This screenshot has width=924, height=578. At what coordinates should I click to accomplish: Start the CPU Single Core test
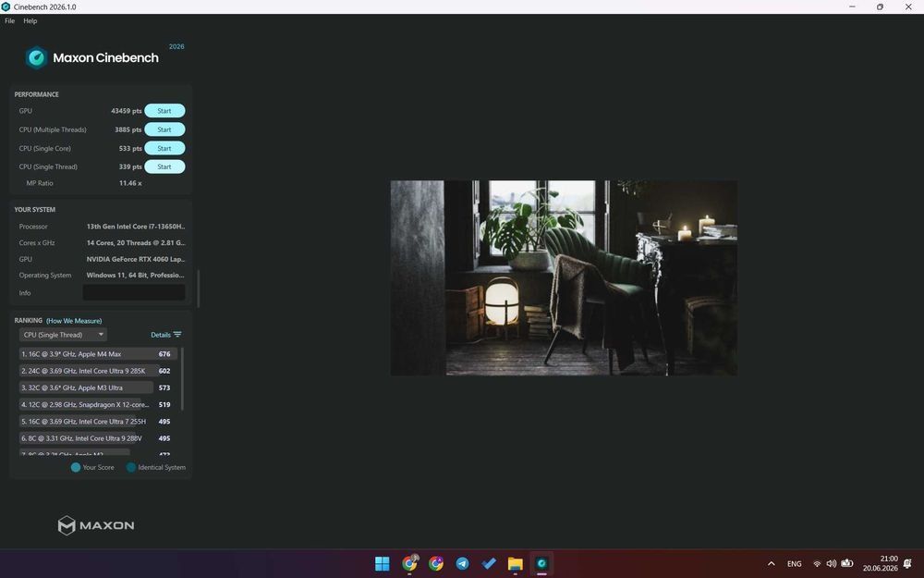click(x=164, y=148)
